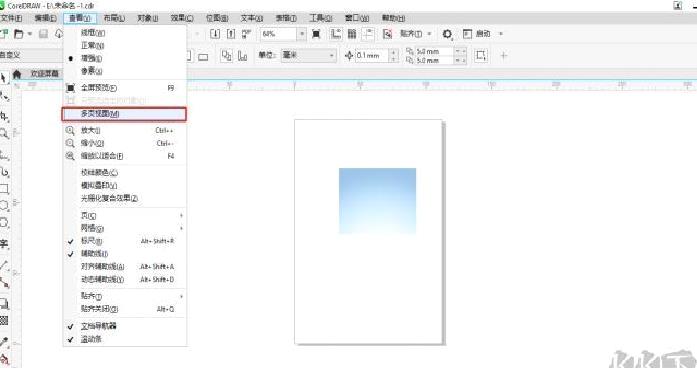
Task: Open the 编辑 (Edit) menu
Action: coord(46,18)
